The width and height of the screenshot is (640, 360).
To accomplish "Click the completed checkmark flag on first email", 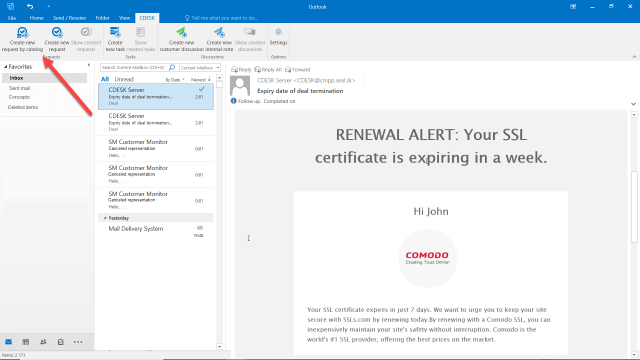I will tap(201, 89).
